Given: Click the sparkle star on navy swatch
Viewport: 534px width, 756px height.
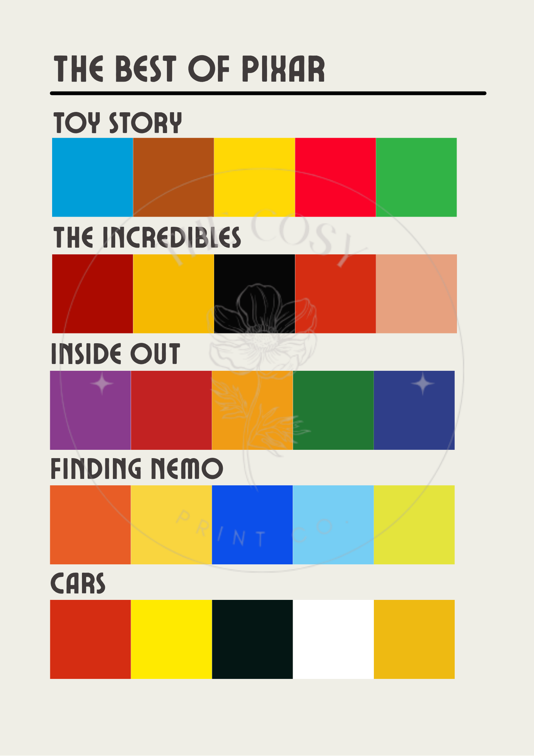Looking at the screenshot, I should click(x=423, y=384).
